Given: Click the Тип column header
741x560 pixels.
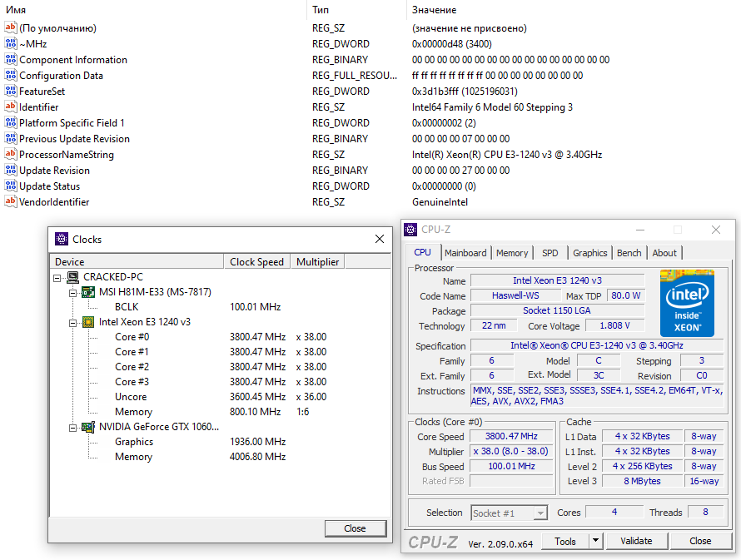Looking at the screenshot, I should pos(356,9).
